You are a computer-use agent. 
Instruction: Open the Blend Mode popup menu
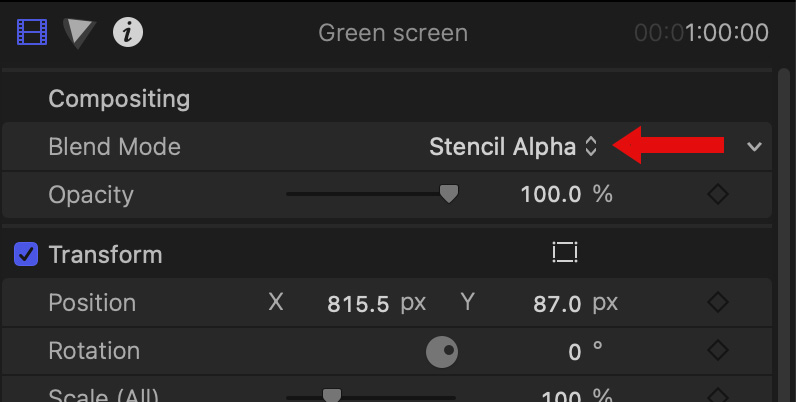tap(512, 147)
